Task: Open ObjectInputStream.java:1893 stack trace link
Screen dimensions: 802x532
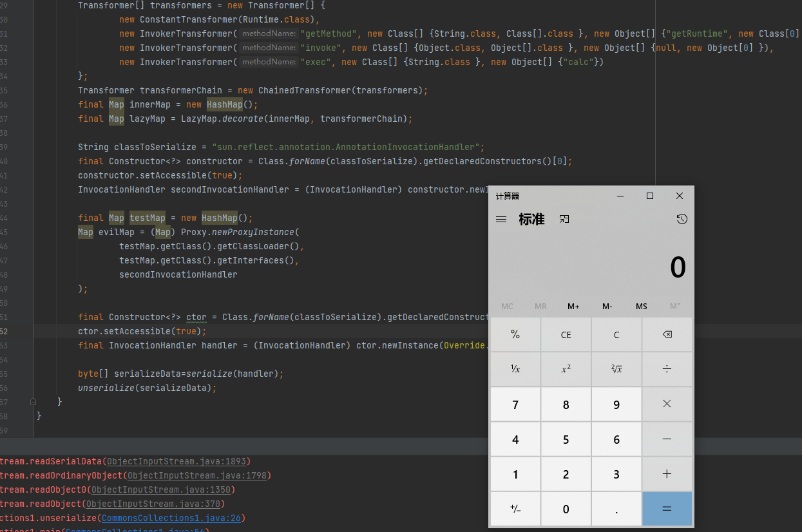Action: coord(176,461)
